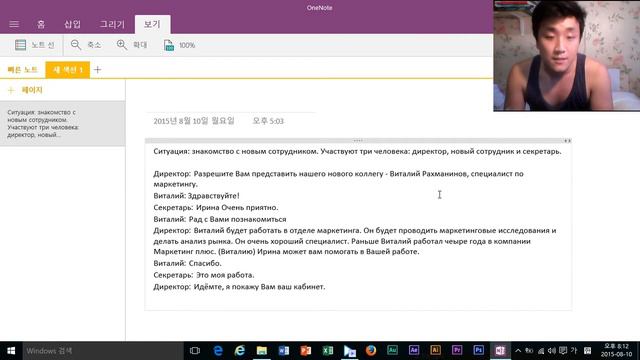Click the line Секретарь: Ирина Очень приятно.

tap(216, 207)
